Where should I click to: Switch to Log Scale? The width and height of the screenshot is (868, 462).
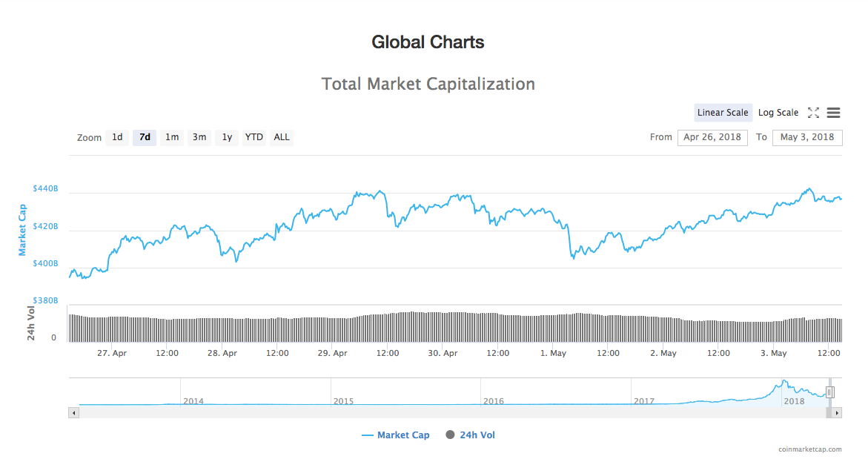click(x=778, y=113)
